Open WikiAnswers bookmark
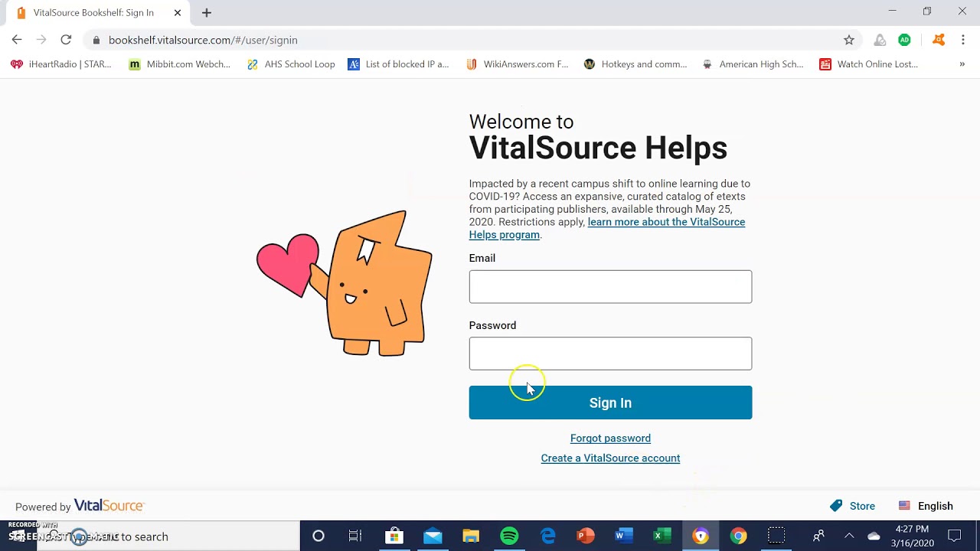980x551 pixels. coord(517,64)
